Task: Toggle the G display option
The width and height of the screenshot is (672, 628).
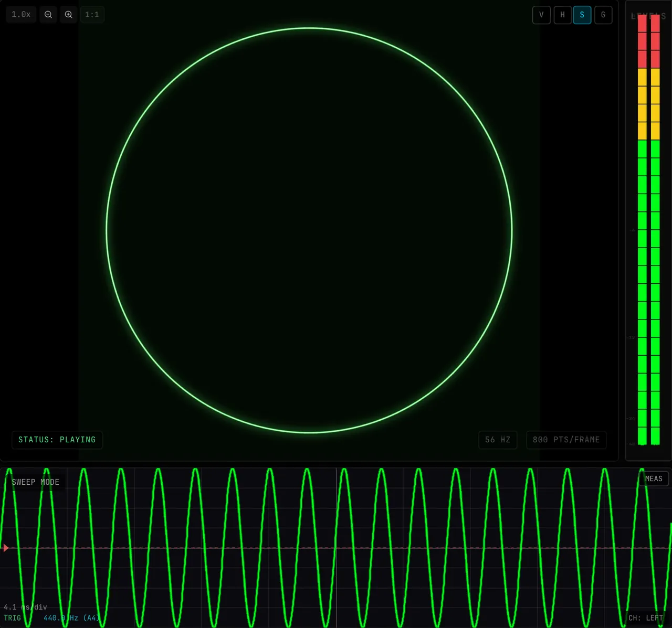Action: 603,15
